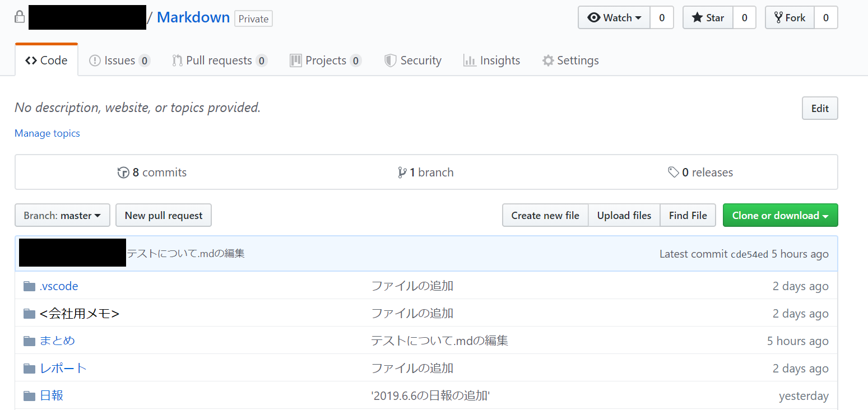Click the レポート folder icon

click(x=30, y=369)
